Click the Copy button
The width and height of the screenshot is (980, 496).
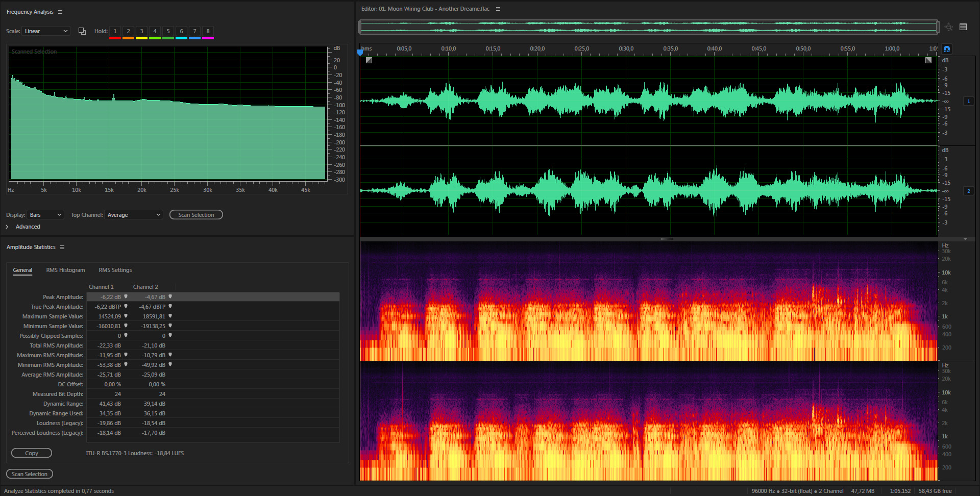click(32, 453)
